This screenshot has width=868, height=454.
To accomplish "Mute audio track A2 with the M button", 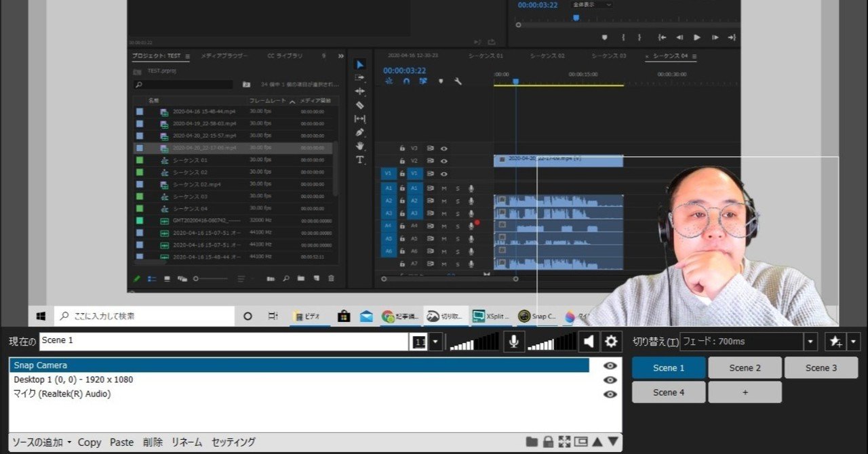I will coord(444,201).
